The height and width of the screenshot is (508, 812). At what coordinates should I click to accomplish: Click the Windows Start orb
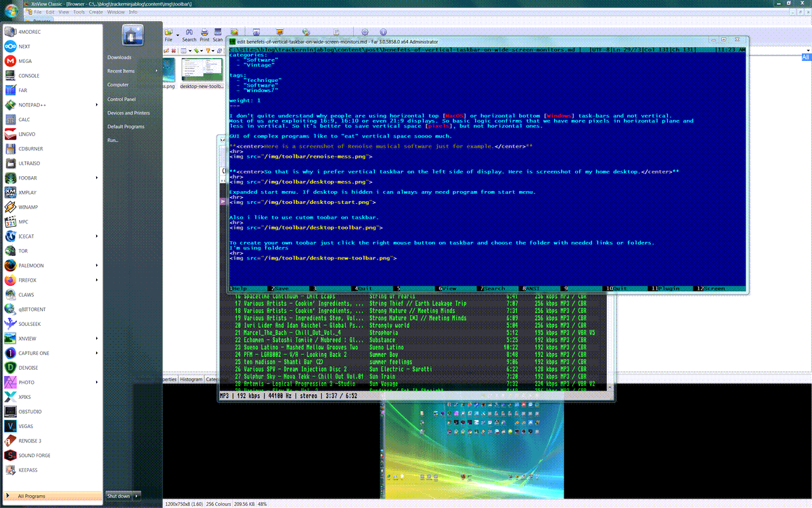pyautogui.click(x=10, y=11)
